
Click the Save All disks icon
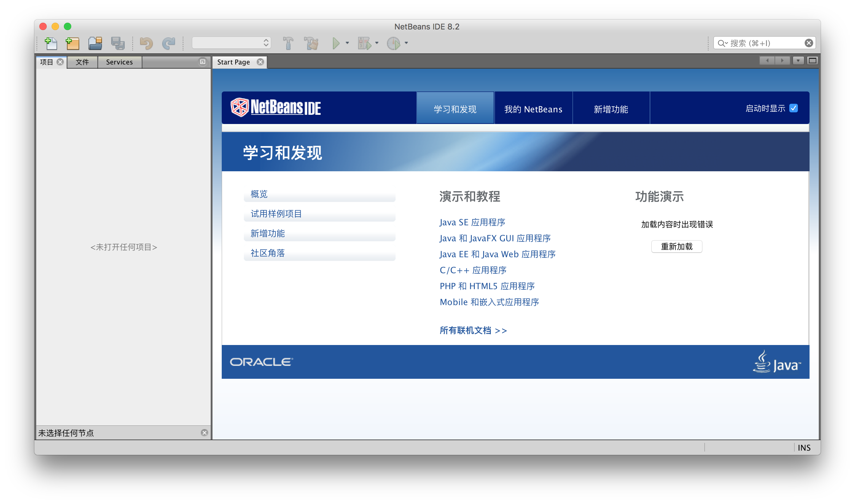point(118,43)
